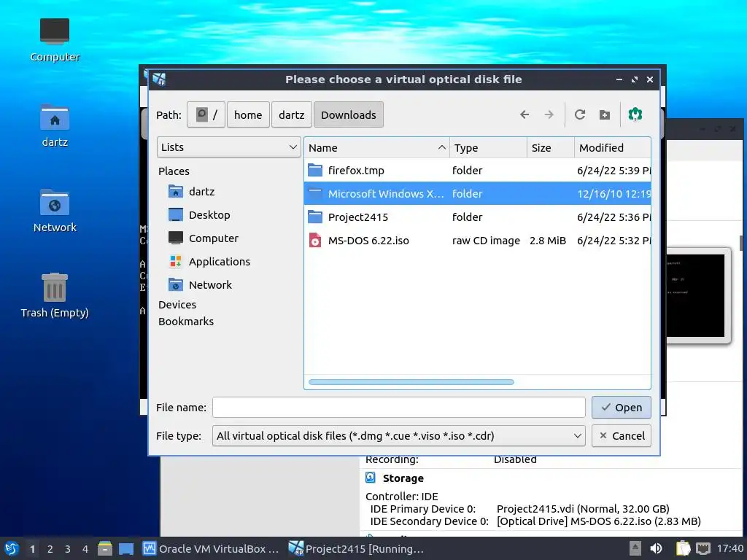Open the clipboard tray icon
The image size is (747, 560).
(683, 548)
